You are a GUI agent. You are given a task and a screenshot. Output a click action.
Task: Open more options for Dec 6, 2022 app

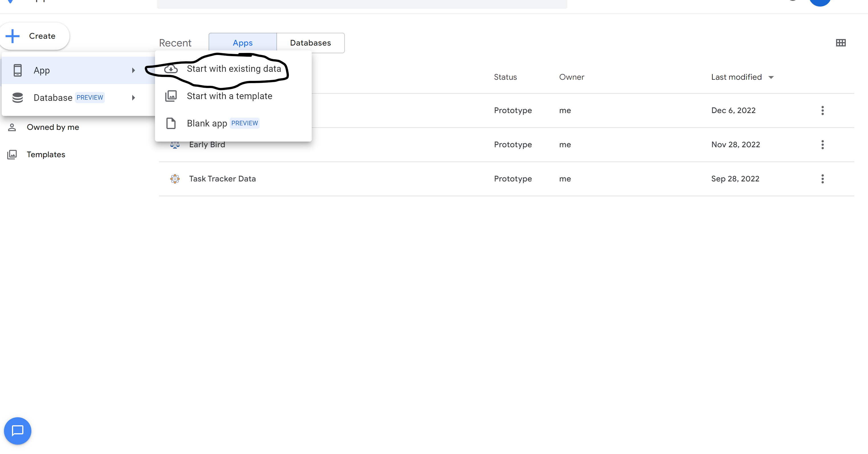click(x=822, y=111)
